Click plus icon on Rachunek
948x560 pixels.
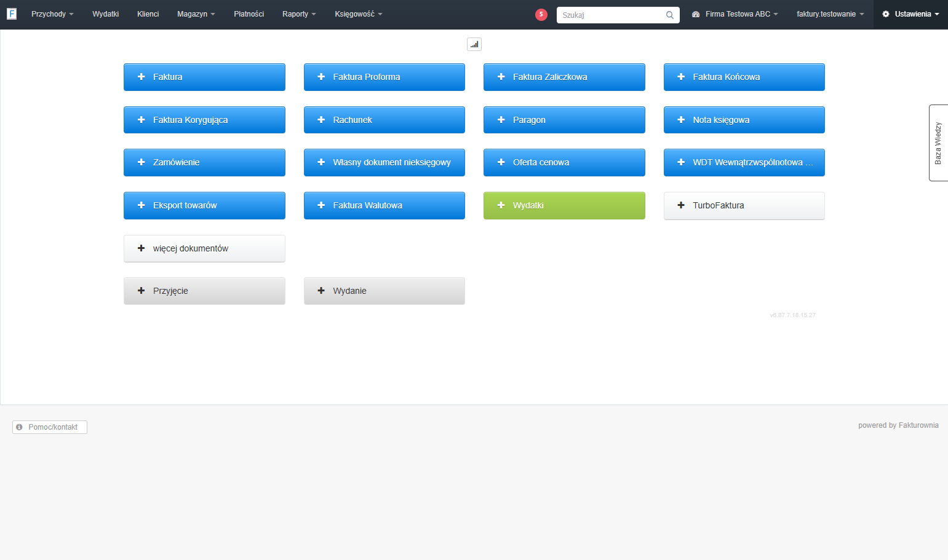coord(321,120)
